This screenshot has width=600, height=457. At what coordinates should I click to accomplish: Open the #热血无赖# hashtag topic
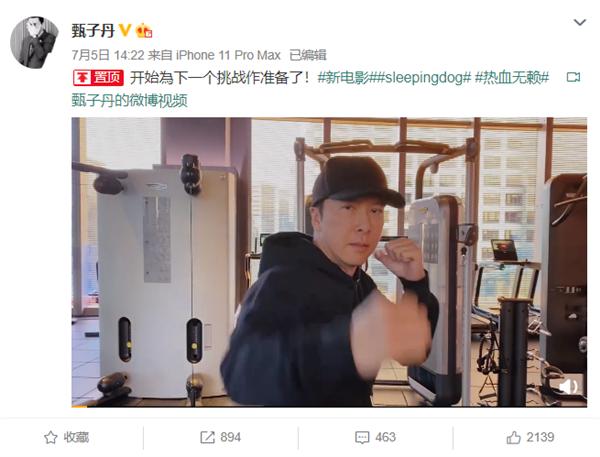pos(512,78)
